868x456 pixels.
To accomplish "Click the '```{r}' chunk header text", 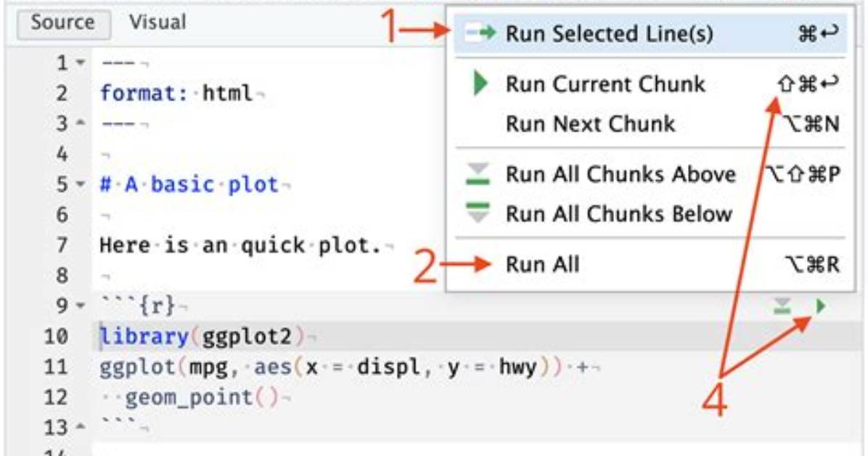I will tap(138, 305).
